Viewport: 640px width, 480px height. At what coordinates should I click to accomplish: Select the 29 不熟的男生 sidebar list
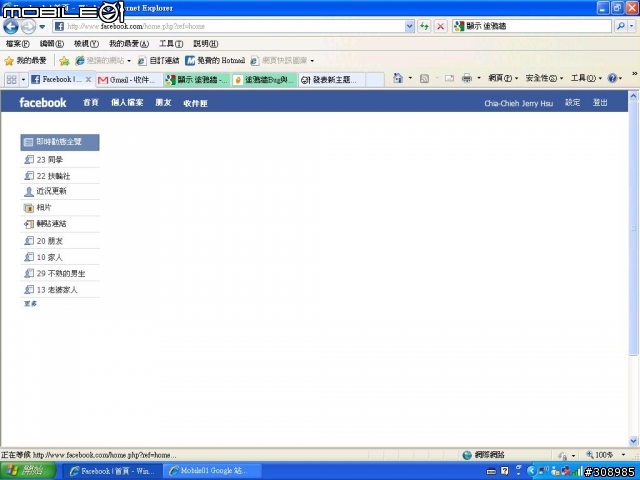[60, 273]
